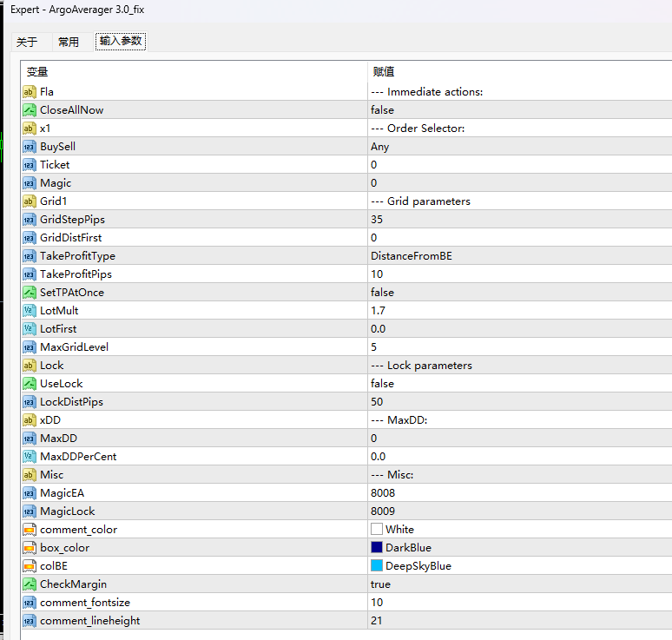Select the MaxDDPerCent variable name
The image size is (672, 640).
[78, 457]
